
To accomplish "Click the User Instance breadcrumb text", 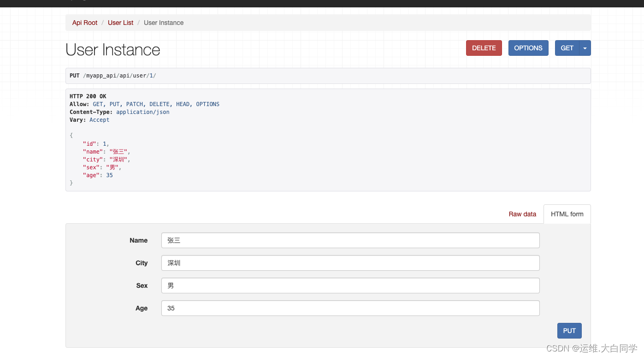I will tap(164, 23).
